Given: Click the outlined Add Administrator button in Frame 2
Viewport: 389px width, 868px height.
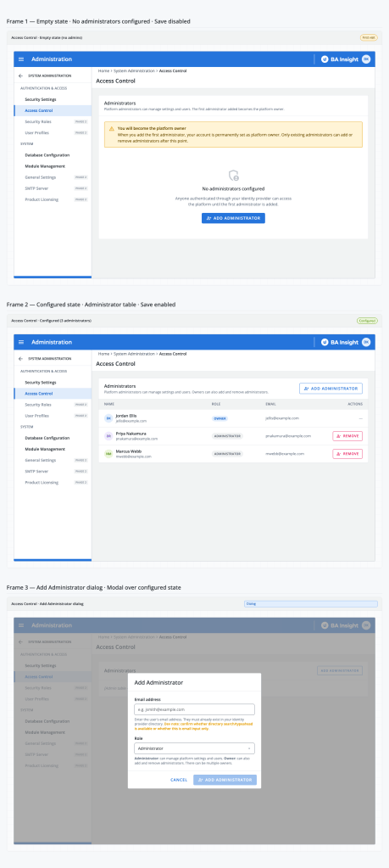Looking at the screenshot, I should [331, 389].
